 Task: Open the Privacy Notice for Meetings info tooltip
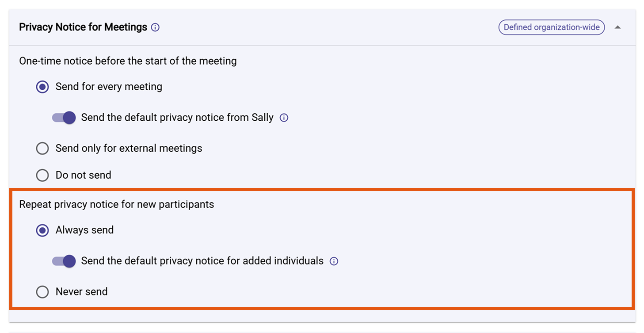[155, 27]
